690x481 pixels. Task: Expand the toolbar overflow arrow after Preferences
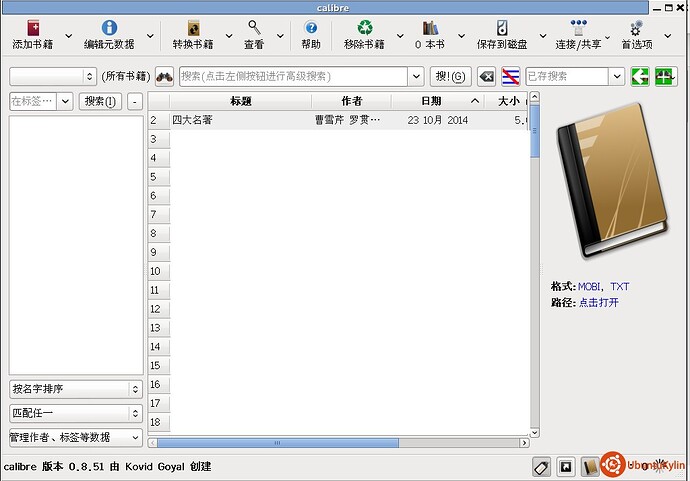(668, 36)
